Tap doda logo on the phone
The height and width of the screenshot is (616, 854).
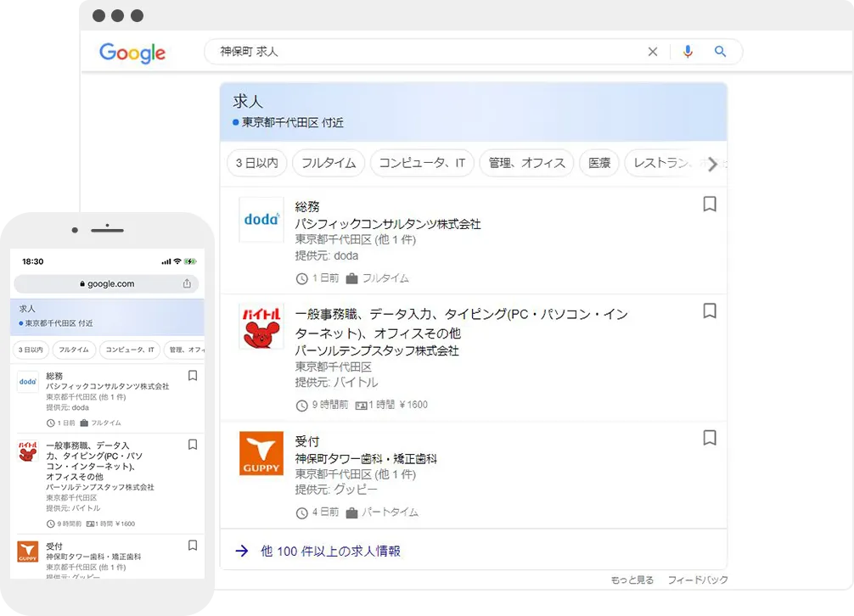pos(28,382)
